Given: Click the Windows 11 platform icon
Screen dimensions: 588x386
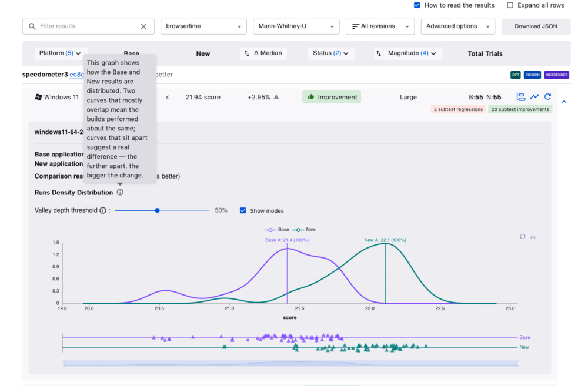Looking at the screenshot, I should click(x=38, y=97).
